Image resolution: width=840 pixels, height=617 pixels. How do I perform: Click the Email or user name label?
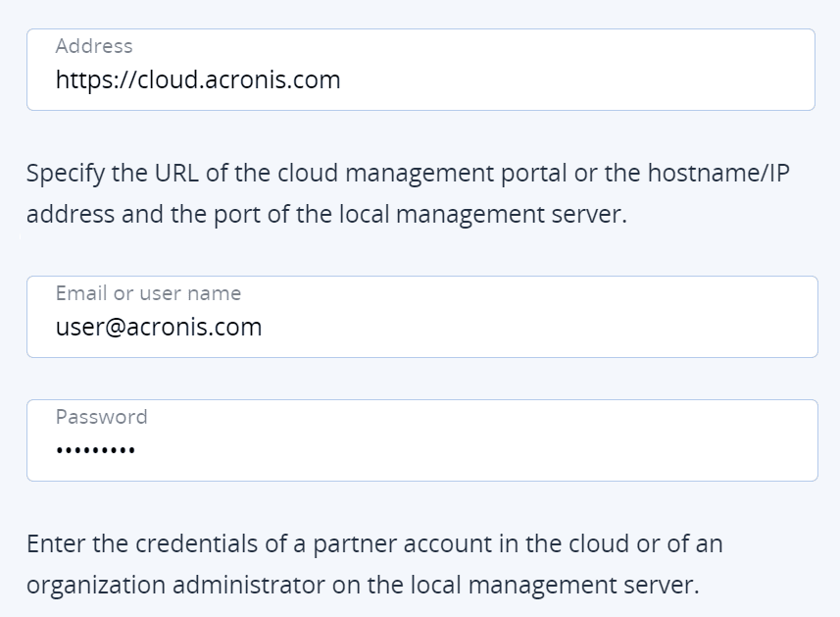pos(147,293)
